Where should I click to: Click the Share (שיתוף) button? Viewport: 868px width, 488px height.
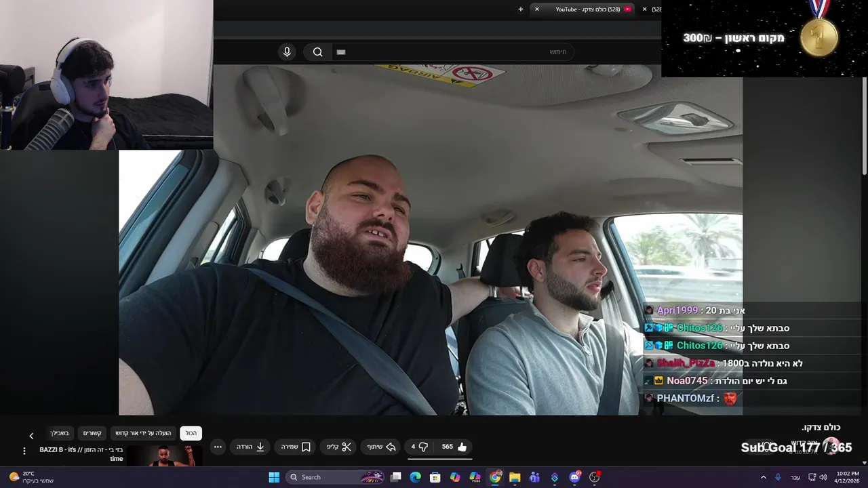point(381,447)
